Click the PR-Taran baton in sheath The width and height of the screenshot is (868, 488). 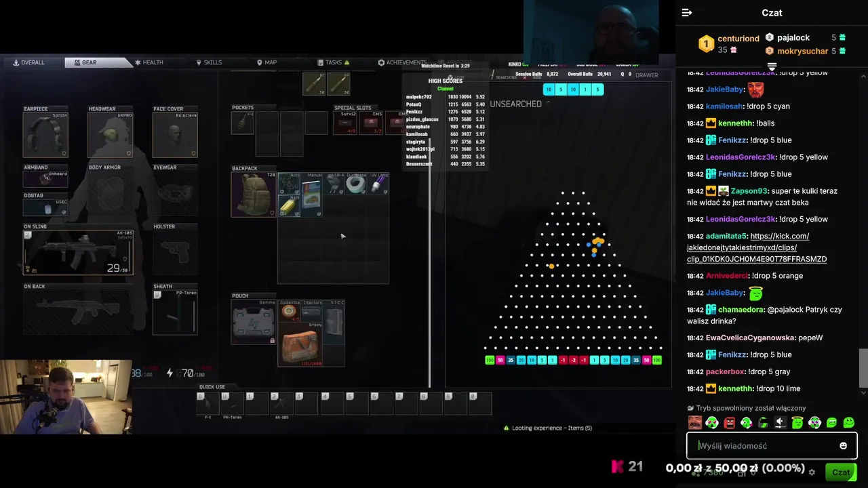(x=175, y=312)
